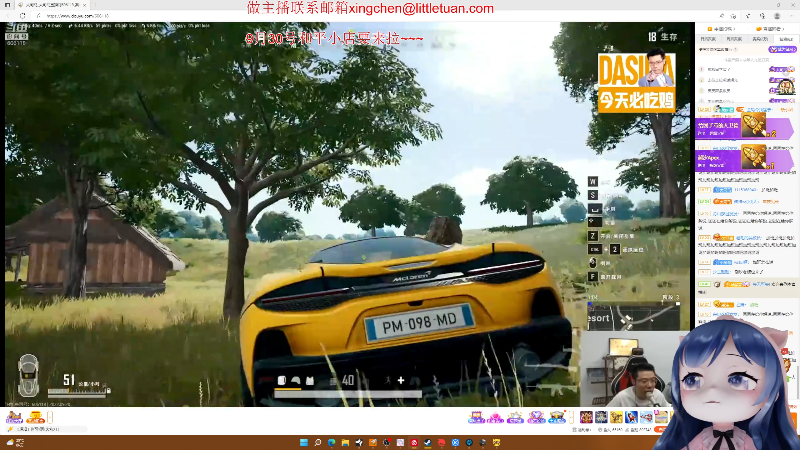Click the rocket gift banner showing x2
The width and height of the screenshot is (800, 450).
[x=744, y=127]
